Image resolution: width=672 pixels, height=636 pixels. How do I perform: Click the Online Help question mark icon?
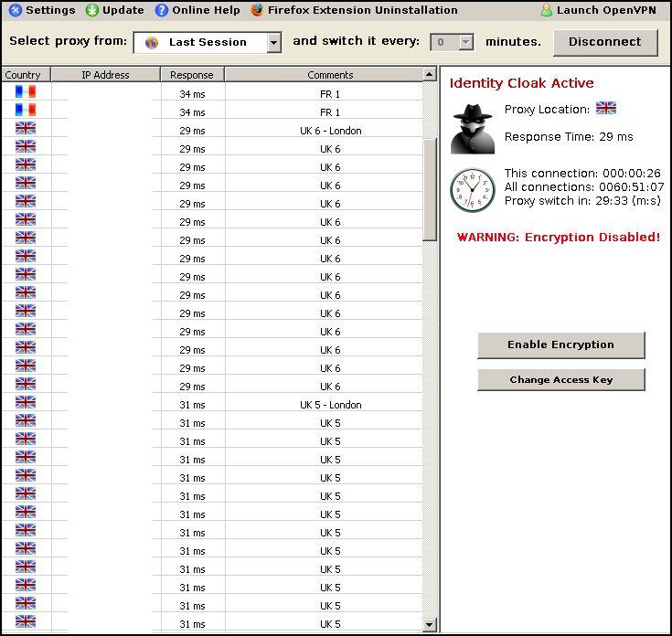click(x=162, y=10)
